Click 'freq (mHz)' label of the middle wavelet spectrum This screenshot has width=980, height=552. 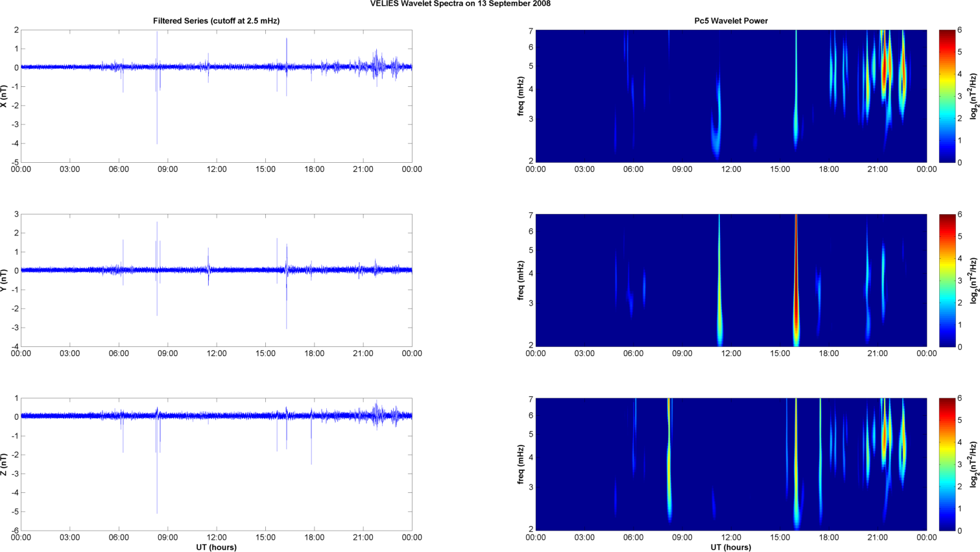521,280
